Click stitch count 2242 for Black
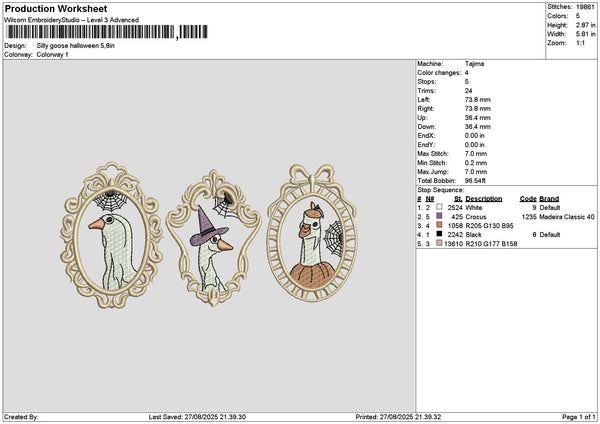Screen dimensions: 600x424 455,235
